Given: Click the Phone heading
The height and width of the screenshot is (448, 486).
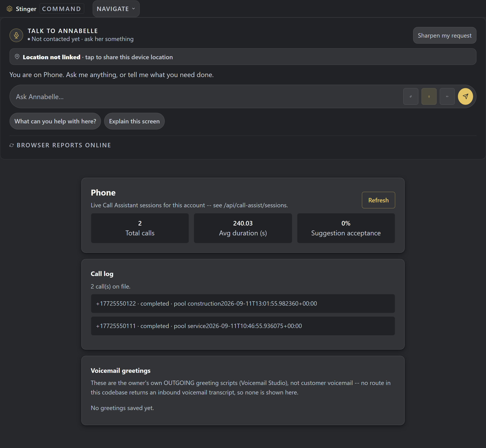Looking at the screenshot, I should pos(103,193).
